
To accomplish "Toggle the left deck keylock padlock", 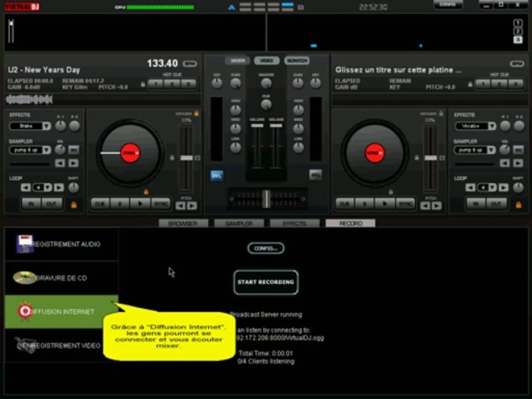I will pos(196,113).
